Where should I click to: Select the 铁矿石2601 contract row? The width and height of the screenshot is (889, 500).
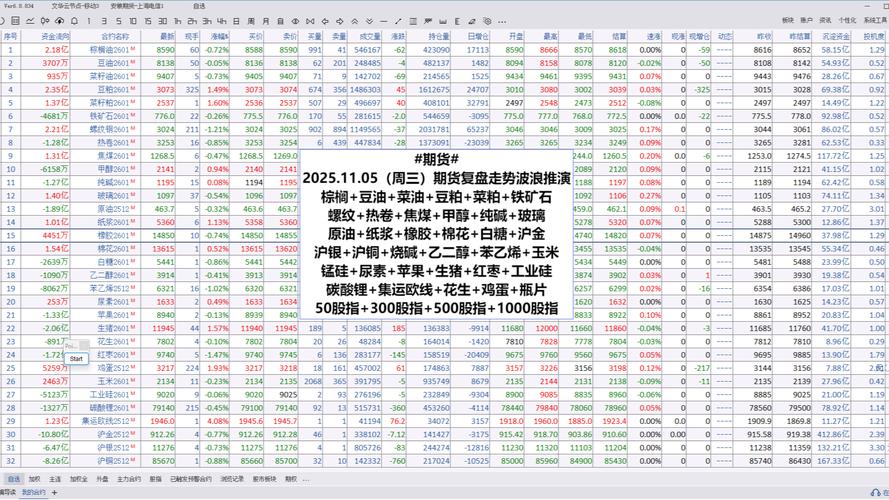[444, 116]
